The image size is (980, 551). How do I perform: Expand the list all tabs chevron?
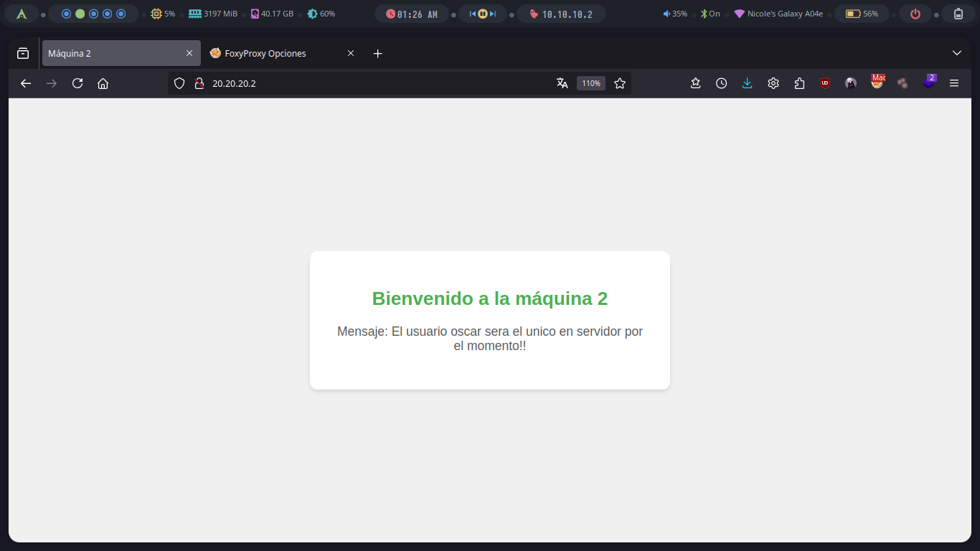pos(956,53)
